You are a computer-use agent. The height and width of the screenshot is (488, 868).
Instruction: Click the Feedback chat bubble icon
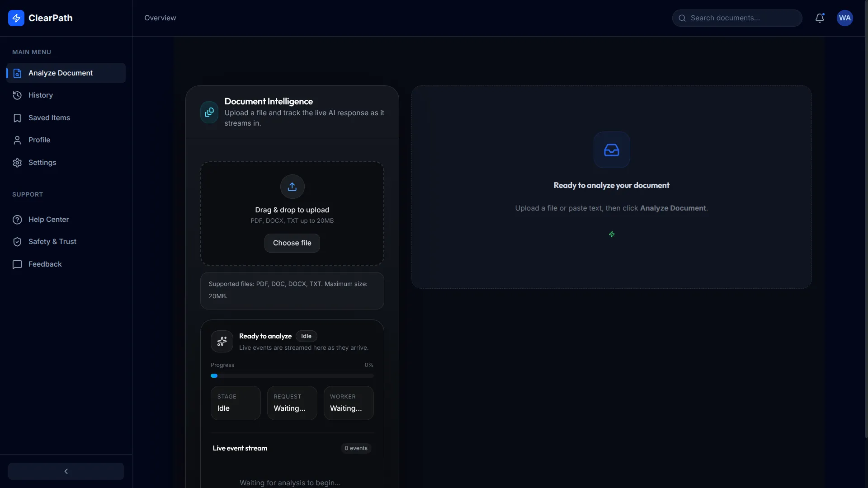tap(17, 264)
